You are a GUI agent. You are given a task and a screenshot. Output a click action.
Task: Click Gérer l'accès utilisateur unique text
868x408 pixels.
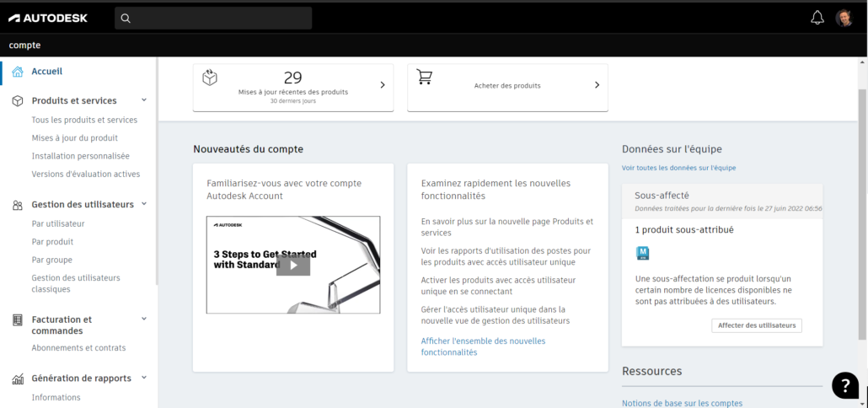(x=496, y=314)
